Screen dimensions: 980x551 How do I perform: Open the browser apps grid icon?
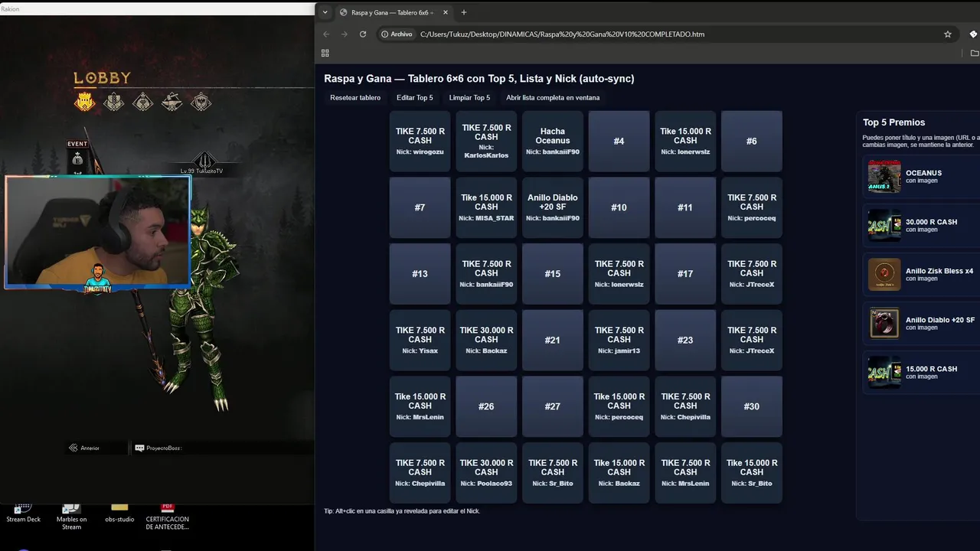(325, 53)
